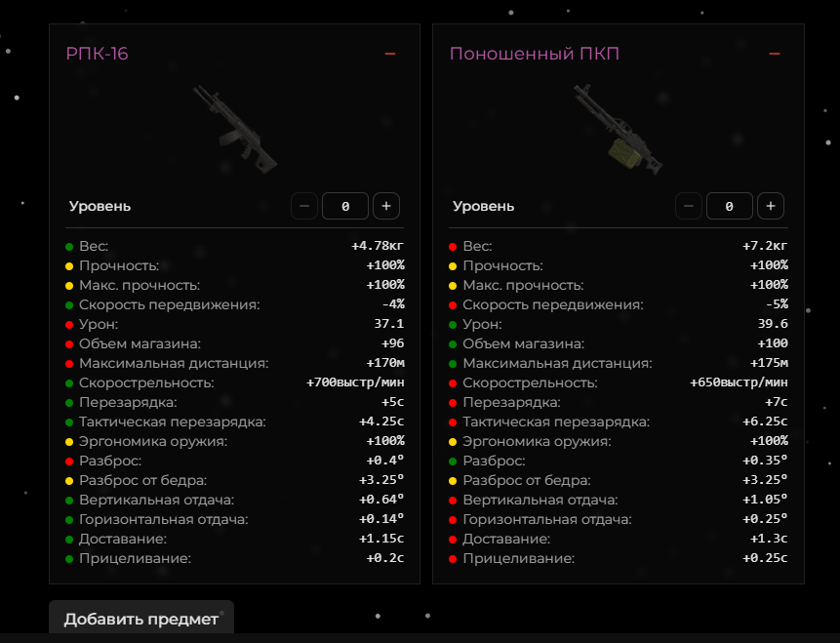Click the РПК-16 level input field
This screenshot has width=840, height=643.
(x=345, y=206)
